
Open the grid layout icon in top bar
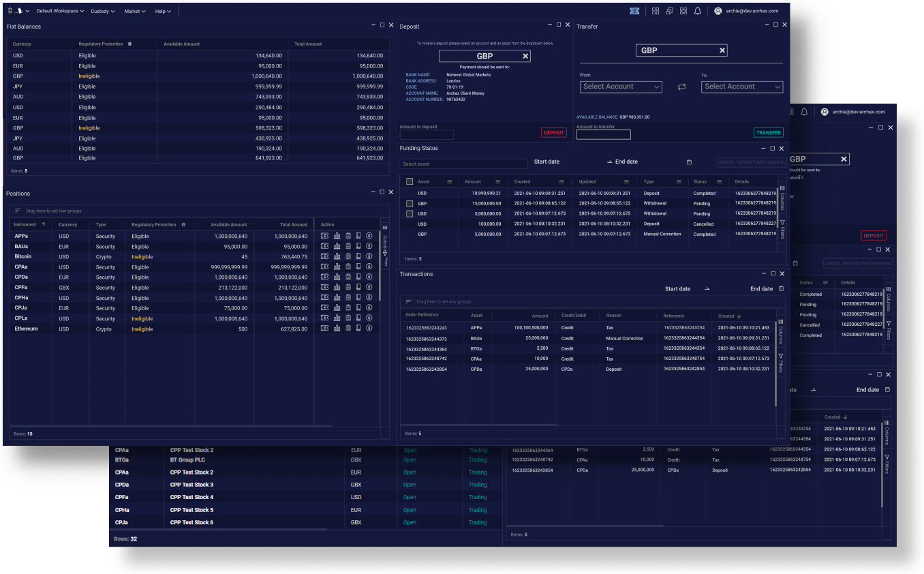coord(656,11)
